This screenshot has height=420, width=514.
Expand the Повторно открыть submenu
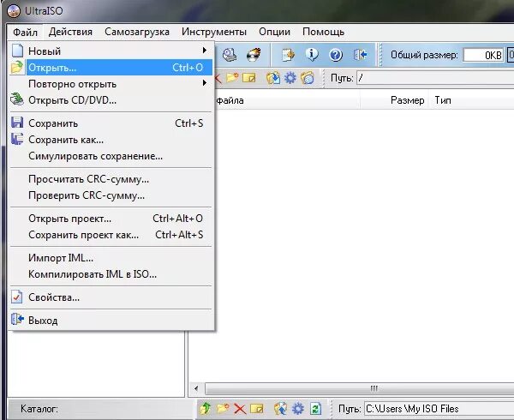pyautogui.click(x=111, y=84)
